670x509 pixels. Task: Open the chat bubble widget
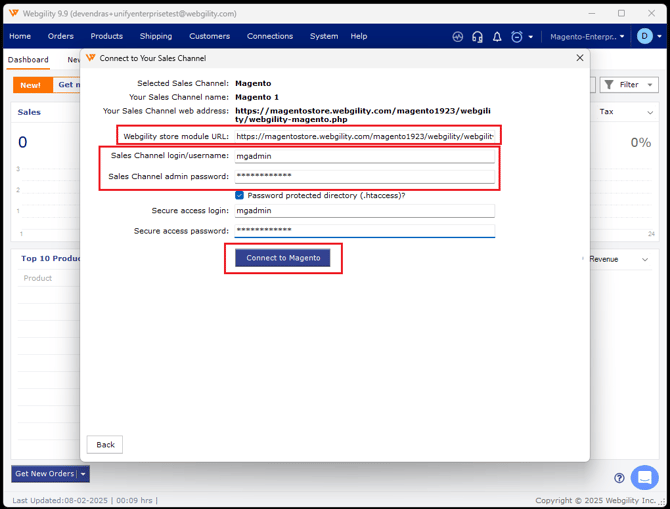pyautogui.click(x=645, y=477)
